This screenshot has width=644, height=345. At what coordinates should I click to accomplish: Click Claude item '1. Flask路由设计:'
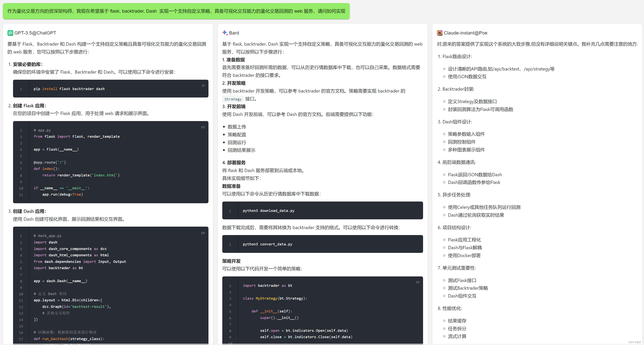click(455, 57)
